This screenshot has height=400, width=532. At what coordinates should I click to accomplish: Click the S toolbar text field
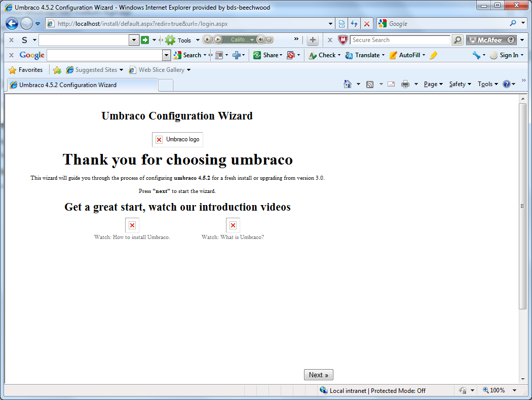pyautogui.click(x=84, y=40)
